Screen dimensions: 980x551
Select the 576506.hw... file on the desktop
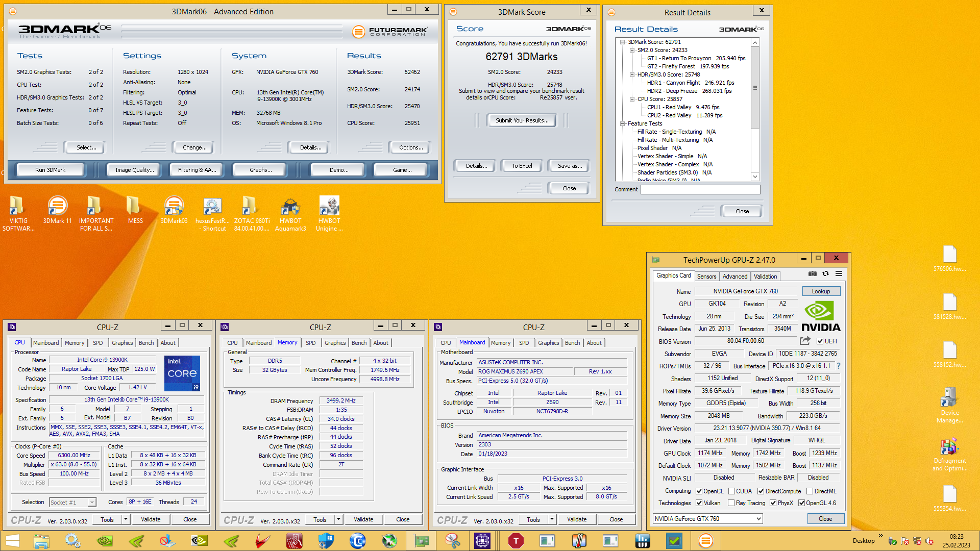click(x=949, y=259)
